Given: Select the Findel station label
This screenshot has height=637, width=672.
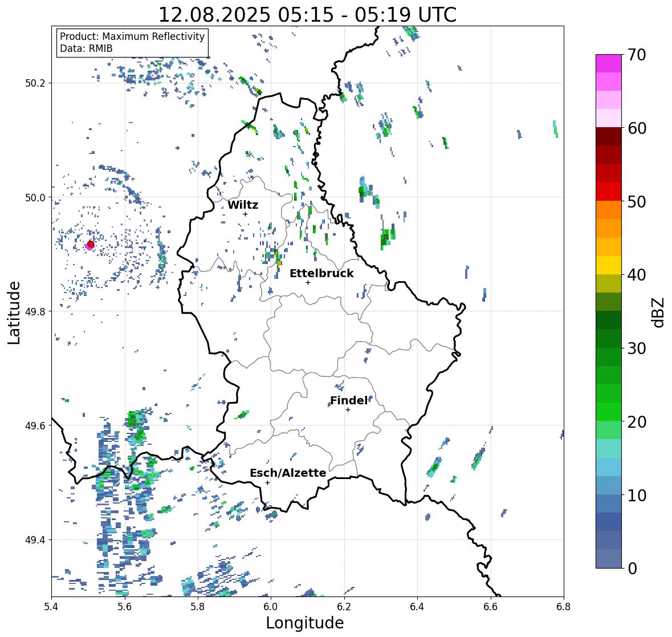Looking at the screenshot, I should tap(349, 400).
